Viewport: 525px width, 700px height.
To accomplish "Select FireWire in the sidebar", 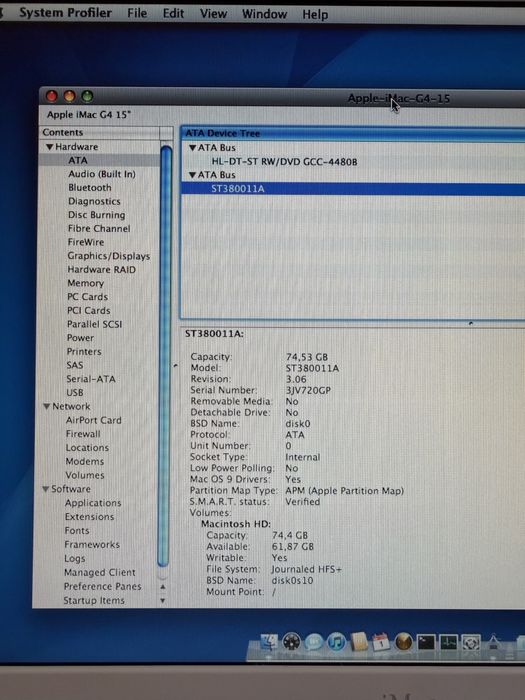I will (x=86, y=242).
